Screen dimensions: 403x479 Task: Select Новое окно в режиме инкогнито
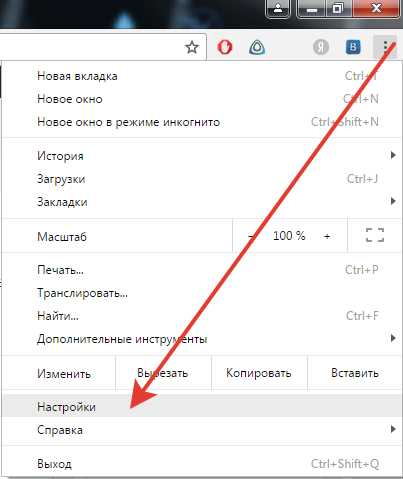click(x=201, y=122)
